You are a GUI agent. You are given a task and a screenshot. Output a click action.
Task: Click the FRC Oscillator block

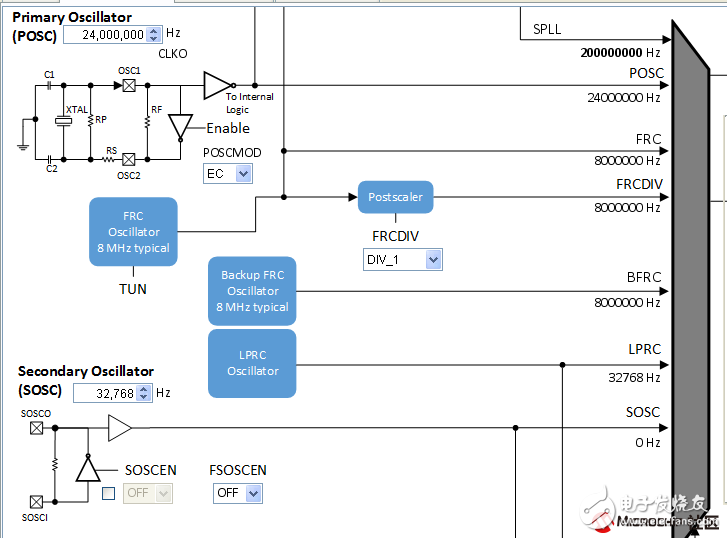[x=133, y=232]
